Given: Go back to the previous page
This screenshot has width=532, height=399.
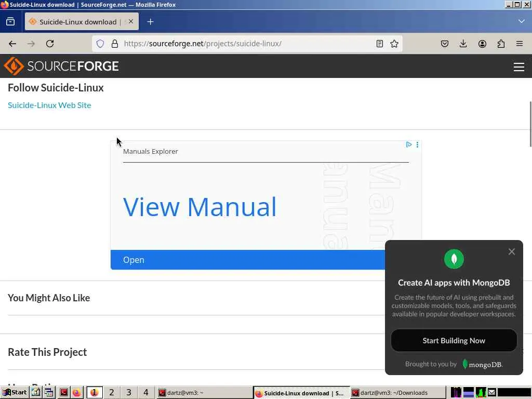Looking at the screenshot, I should click(x=12, y=44).
